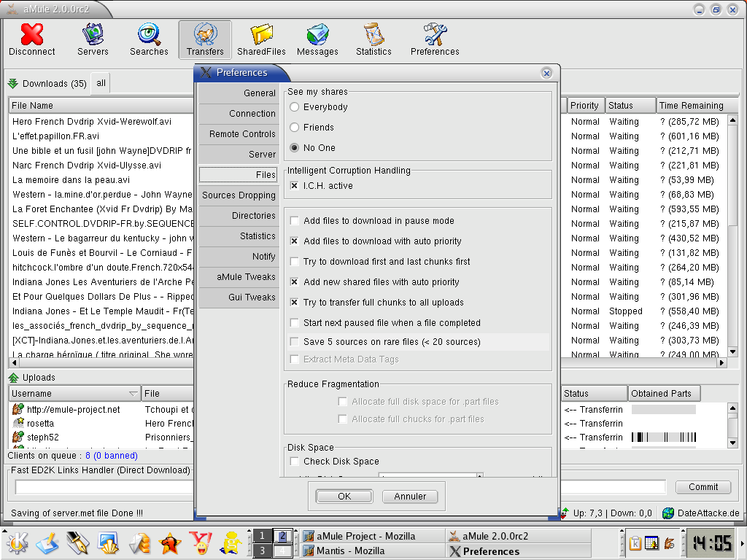The width and height of the screenshot is (747, 560).
Task: Enable Check Disk Space checkbox
Action: point(295,462)
